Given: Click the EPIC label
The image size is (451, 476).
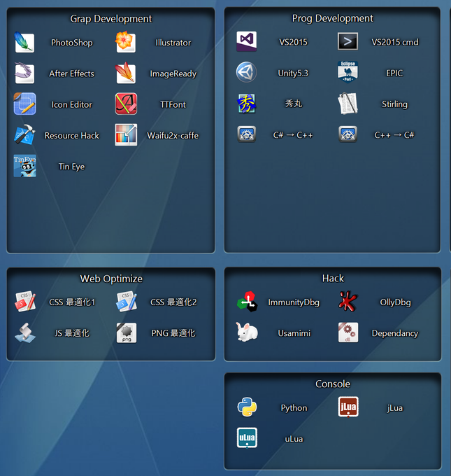Looking at the screenshot, I should [x=394, y=73].
